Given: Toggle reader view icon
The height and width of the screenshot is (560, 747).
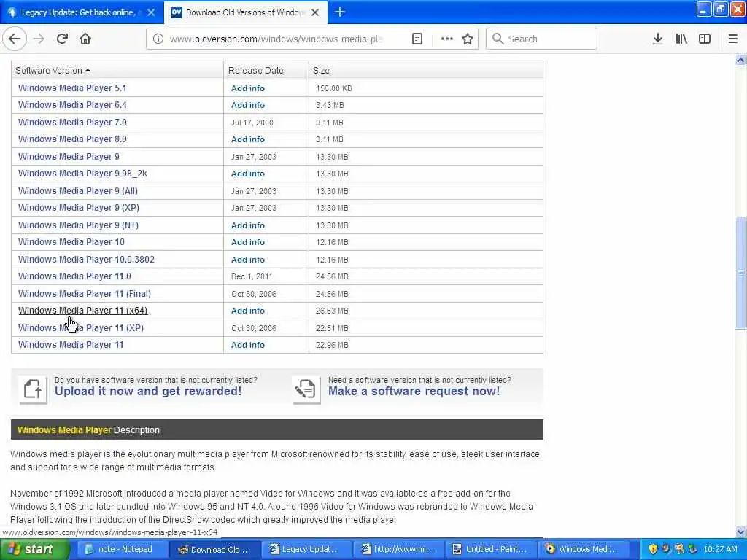Looking at the screenshot, I should [x=417, y=39].
